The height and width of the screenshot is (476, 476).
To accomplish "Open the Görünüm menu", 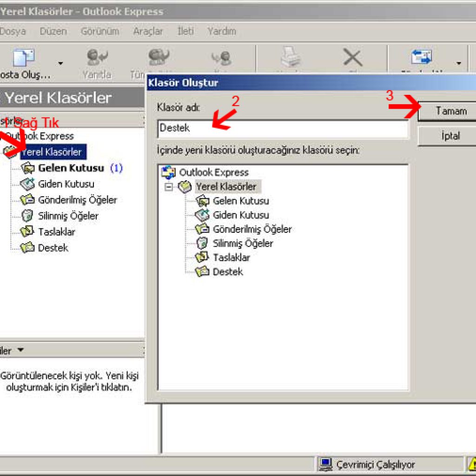I will 100,31.
